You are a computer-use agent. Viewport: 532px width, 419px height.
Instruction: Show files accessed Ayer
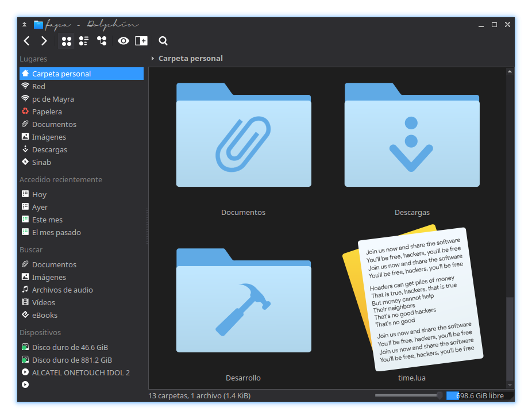coord(82,207)
